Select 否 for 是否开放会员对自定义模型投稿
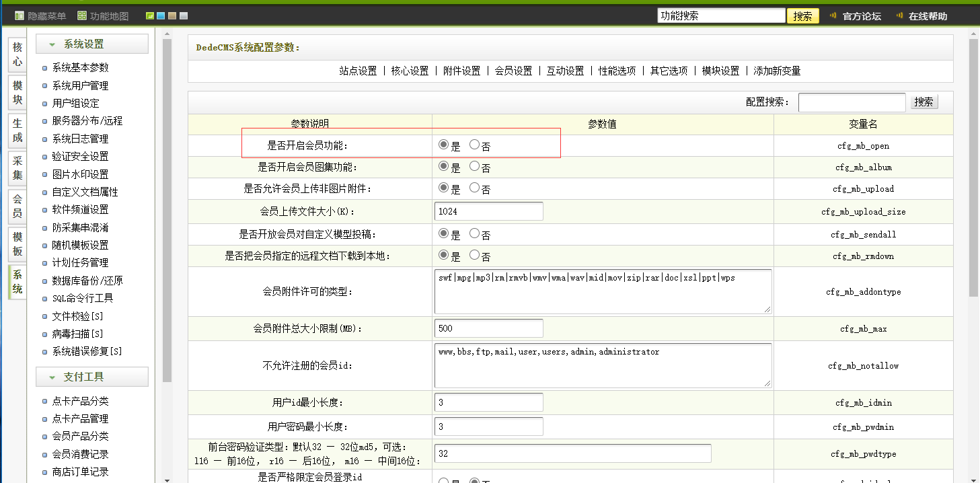The image size is (980, 483). tap(474, 233)
